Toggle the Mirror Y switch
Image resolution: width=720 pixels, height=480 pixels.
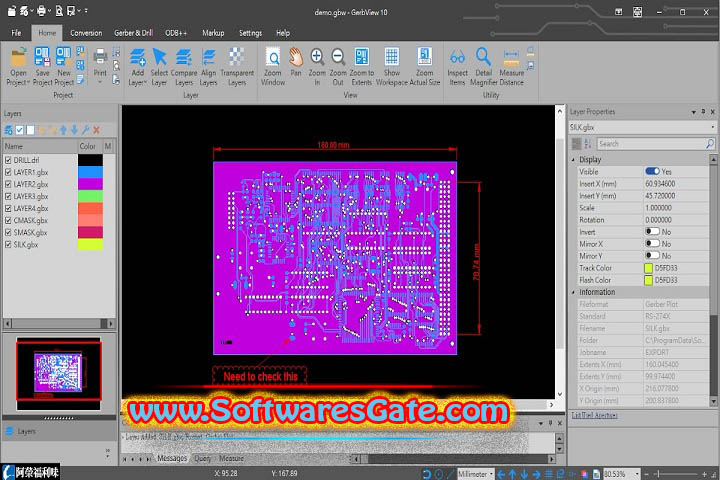(652, 255)
